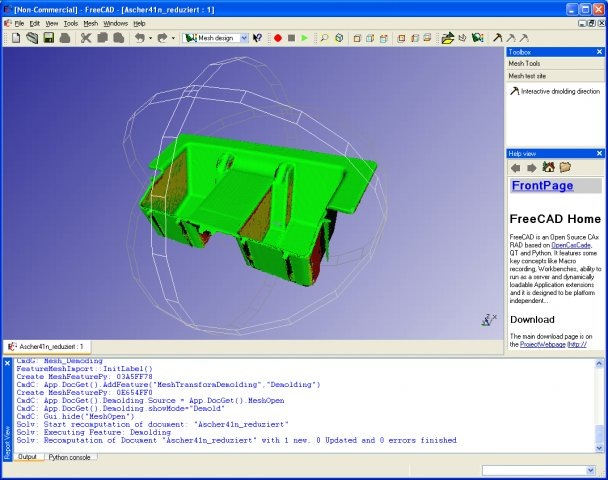Viewport: 608px width, 480px height.
Task: Click the first dark hammer demolding icon
Action: click(x=497, y=38)
